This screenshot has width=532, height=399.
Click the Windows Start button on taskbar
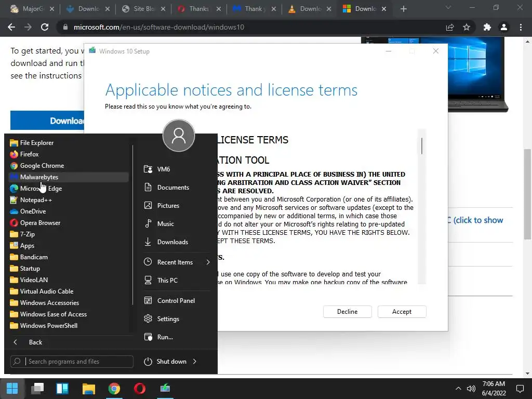click(x=12, y=389)
